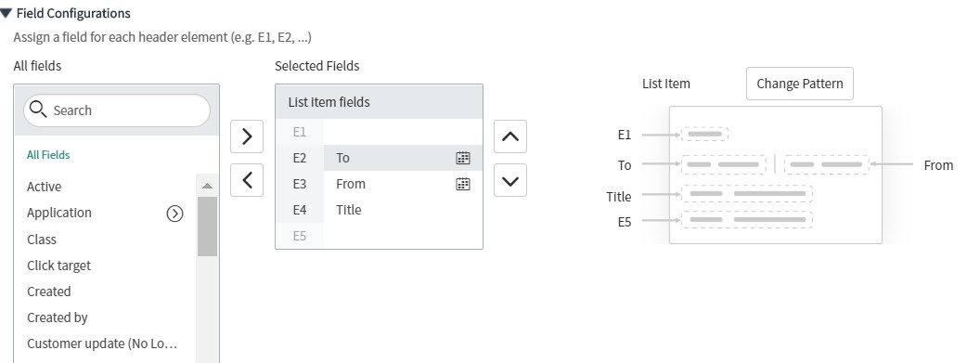This screenshot has width=980, height=363.
Task: Click the All Fields breadcrumb link
Action: [48, 155]
